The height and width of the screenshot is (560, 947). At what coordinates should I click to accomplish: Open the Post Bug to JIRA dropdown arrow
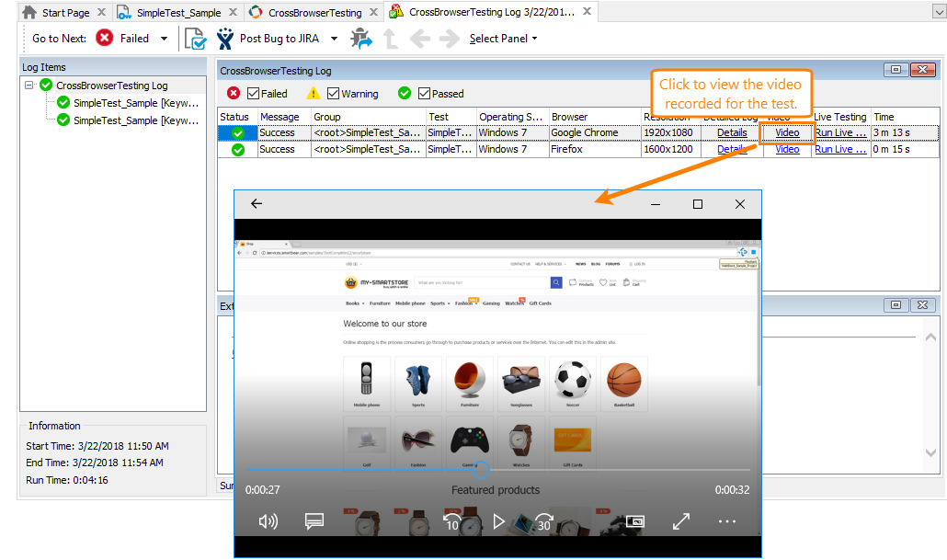(x=334, y=39)
